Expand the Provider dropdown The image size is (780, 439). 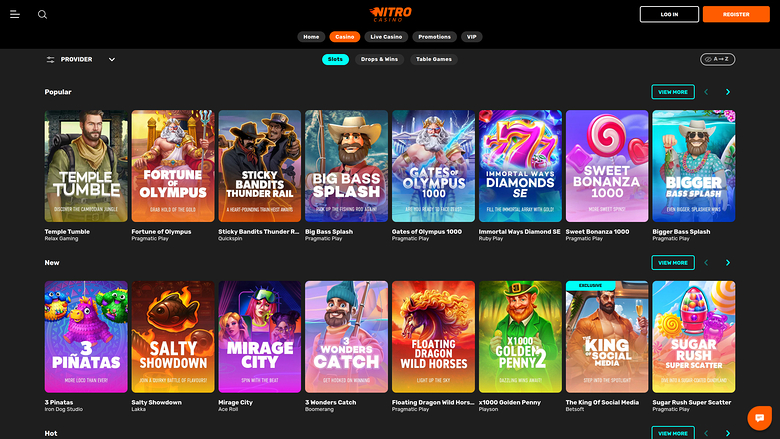coord(112,59)
